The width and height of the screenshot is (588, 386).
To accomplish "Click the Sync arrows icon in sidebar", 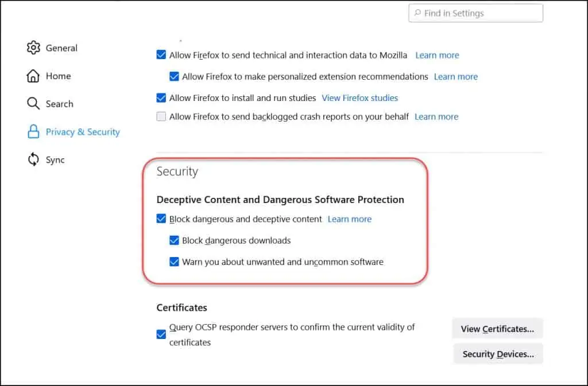I will pyautogui.click(x=33, y=160).
